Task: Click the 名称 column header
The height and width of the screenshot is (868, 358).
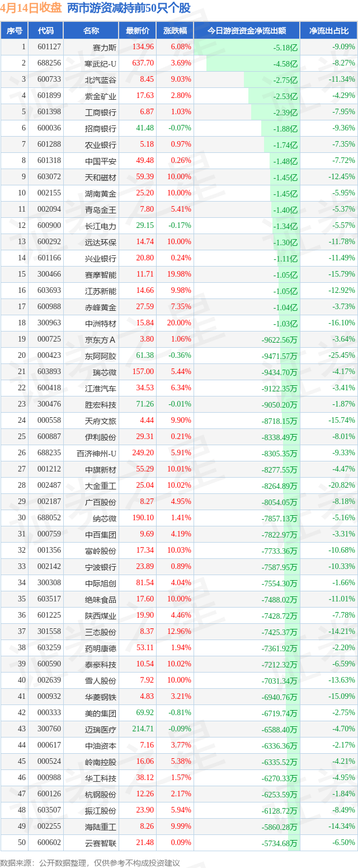Action: (91, 31)
